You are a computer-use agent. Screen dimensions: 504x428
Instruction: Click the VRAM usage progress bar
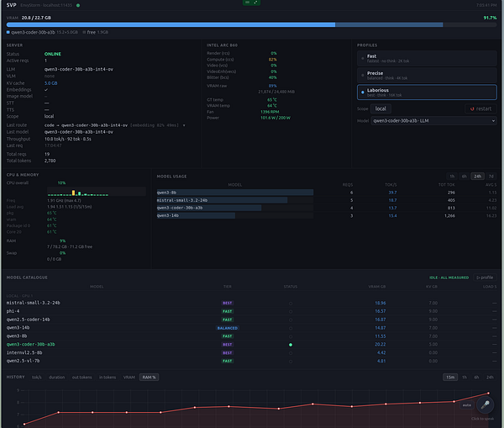click(251, 24)
